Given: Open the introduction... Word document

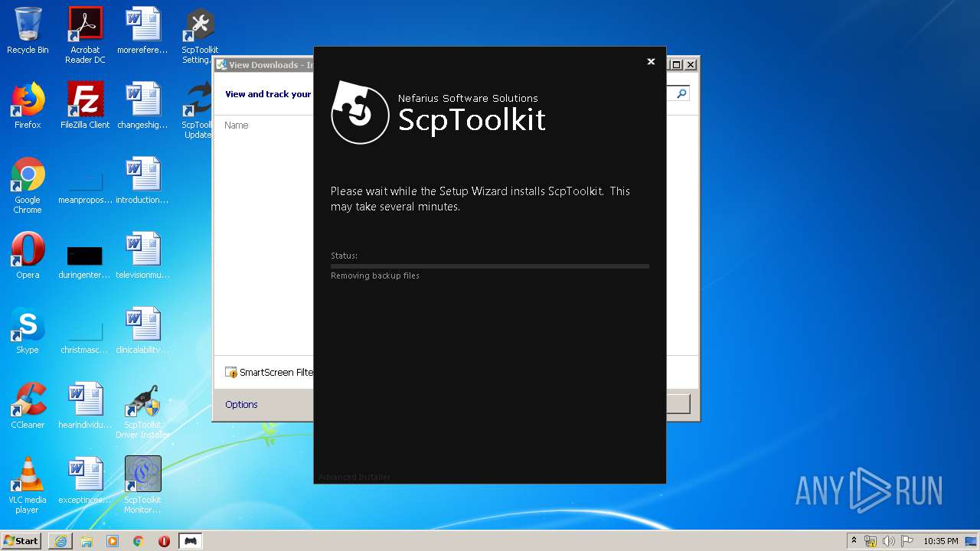Looking at the screenshot, I should point(142,181).
